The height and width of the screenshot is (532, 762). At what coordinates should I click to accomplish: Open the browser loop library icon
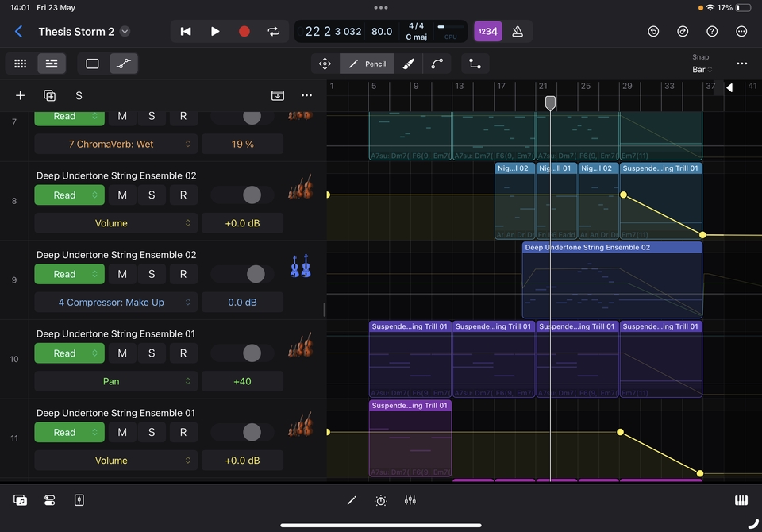click(20, 500)
